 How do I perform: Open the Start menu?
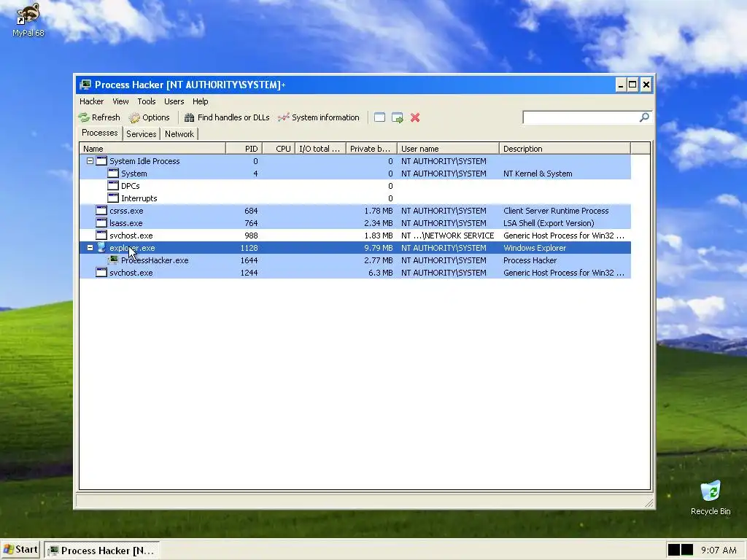(20, 550)
